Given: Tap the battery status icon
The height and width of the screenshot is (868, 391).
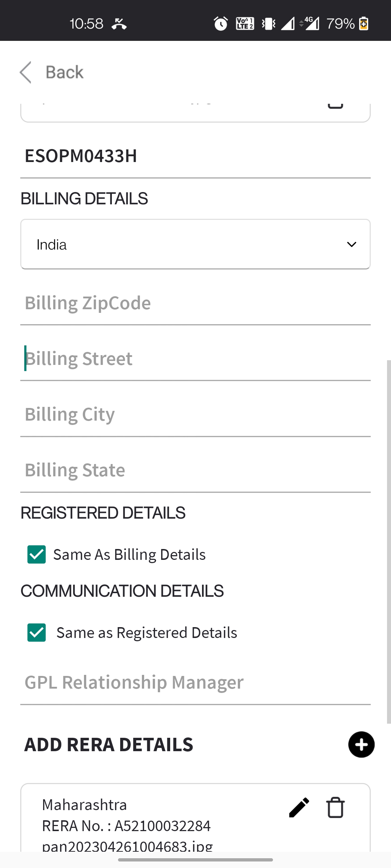Looking at the screenshot, I should click(363, 24).
